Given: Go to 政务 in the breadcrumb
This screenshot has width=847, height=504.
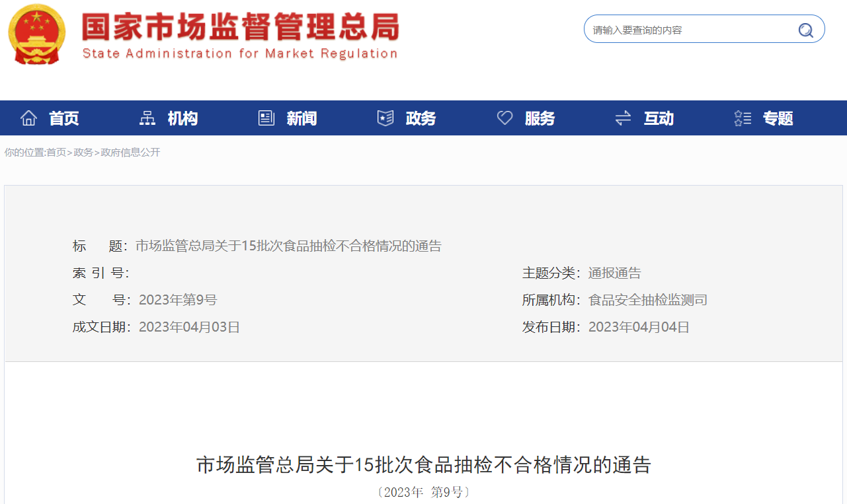Looking at the screenshot, I should coord(83,153).
